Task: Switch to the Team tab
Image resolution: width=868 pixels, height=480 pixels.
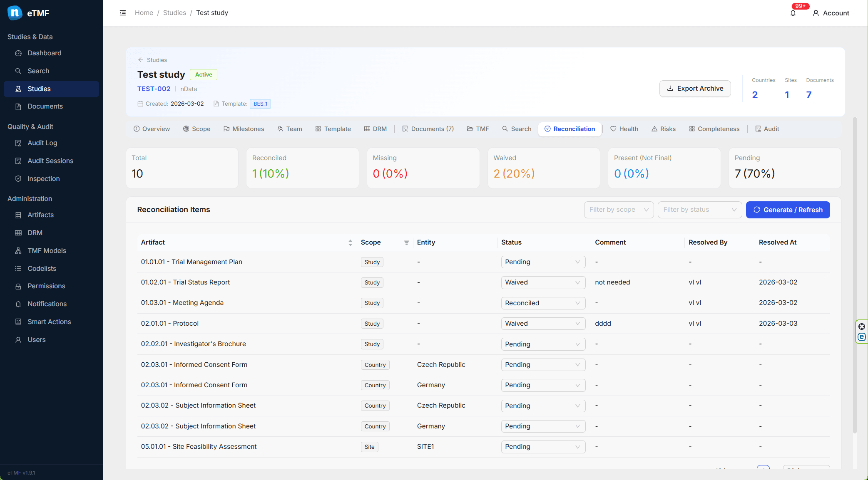Action: tap(290, 129)
